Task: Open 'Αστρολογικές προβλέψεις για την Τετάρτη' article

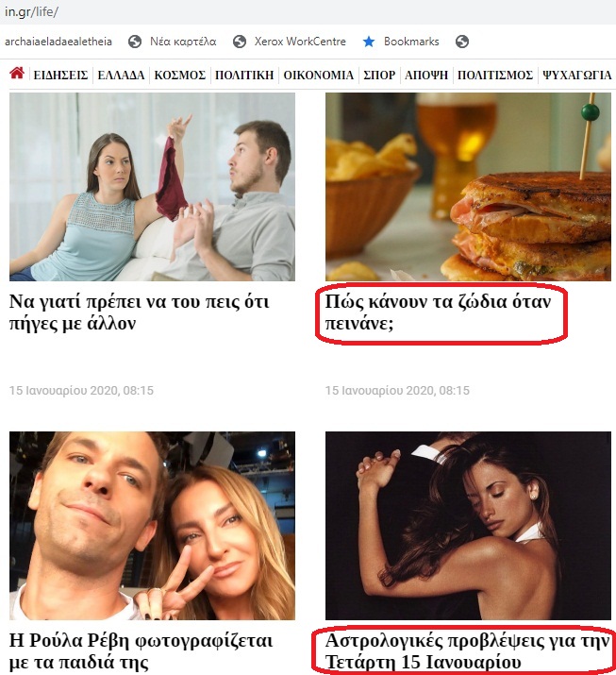Action: point(467,650)
